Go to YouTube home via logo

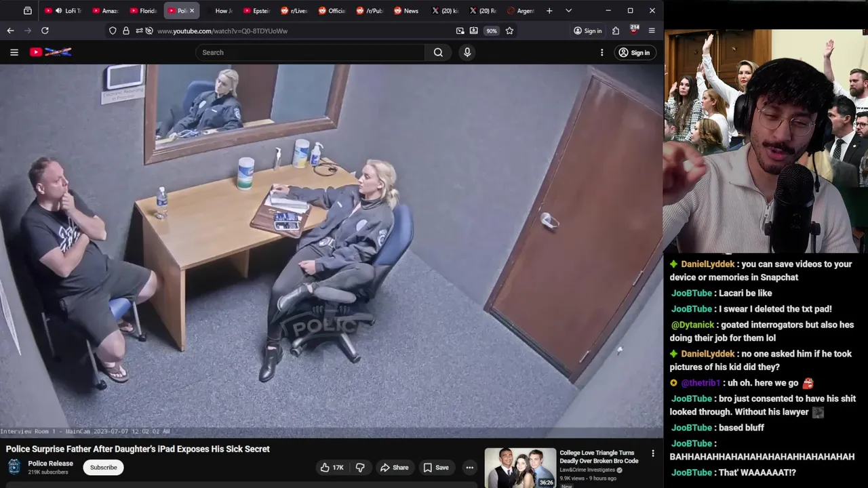click(x=51, y=52)
